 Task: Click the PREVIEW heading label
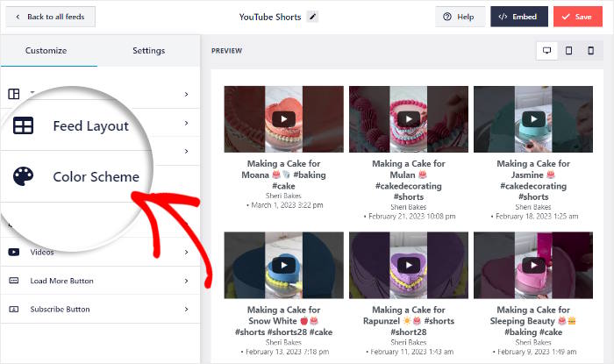pyautogui.click(x=226, y=51)
